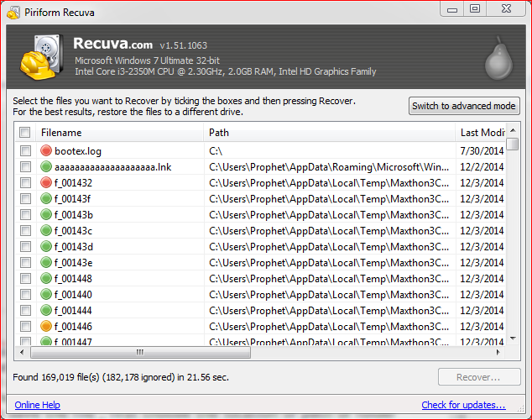Click the C:\ path of bootex.log

216,150
